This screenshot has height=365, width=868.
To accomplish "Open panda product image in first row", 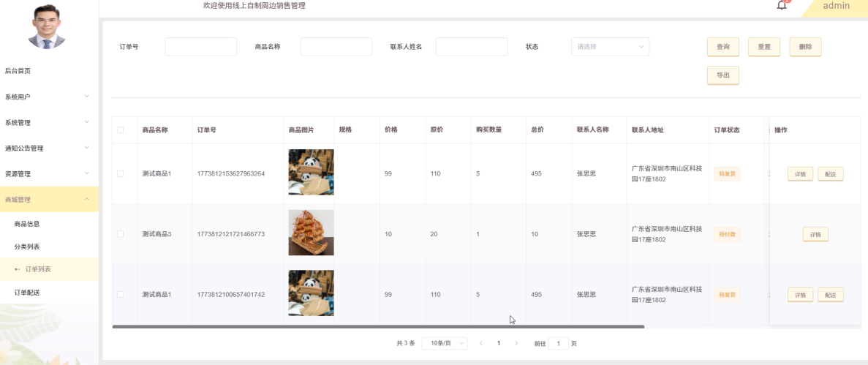I will [311, 172].
